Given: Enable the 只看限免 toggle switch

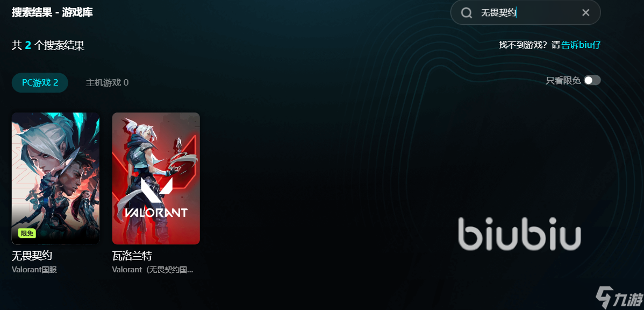Looking at the screenshot, I should [592, 80].
